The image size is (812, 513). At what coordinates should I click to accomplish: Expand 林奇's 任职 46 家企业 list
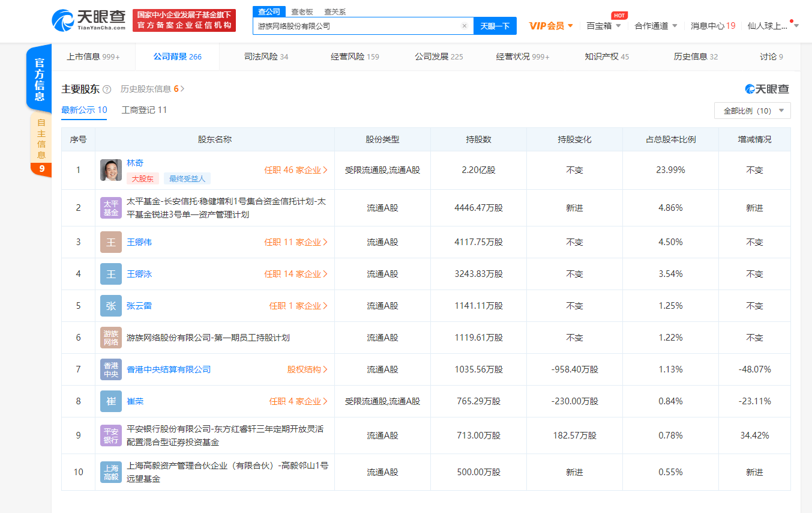(x=296, y=170)
